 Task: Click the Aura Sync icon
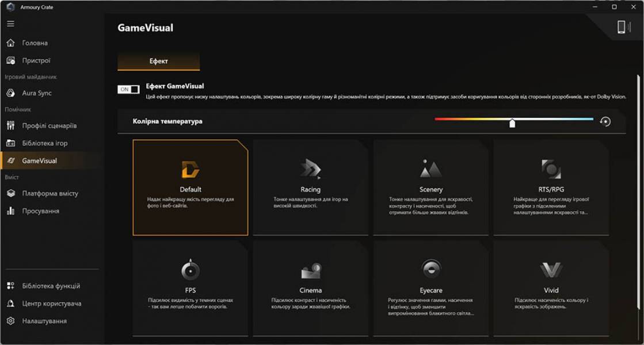[x=11, y=93]
